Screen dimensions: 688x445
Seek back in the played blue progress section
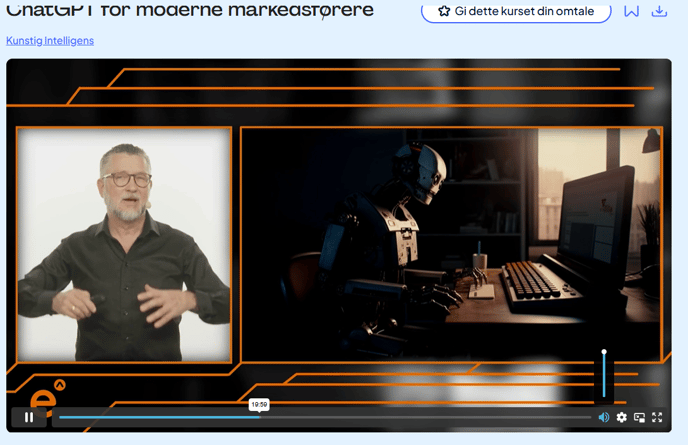(150, 417)
